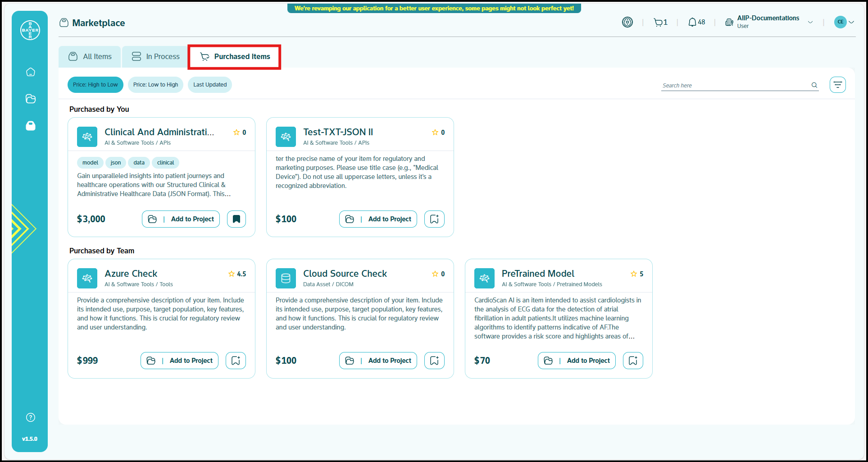Open the Marketplace icon in sidebar
Screen dimensions: 868x462
tap(31, 126)
